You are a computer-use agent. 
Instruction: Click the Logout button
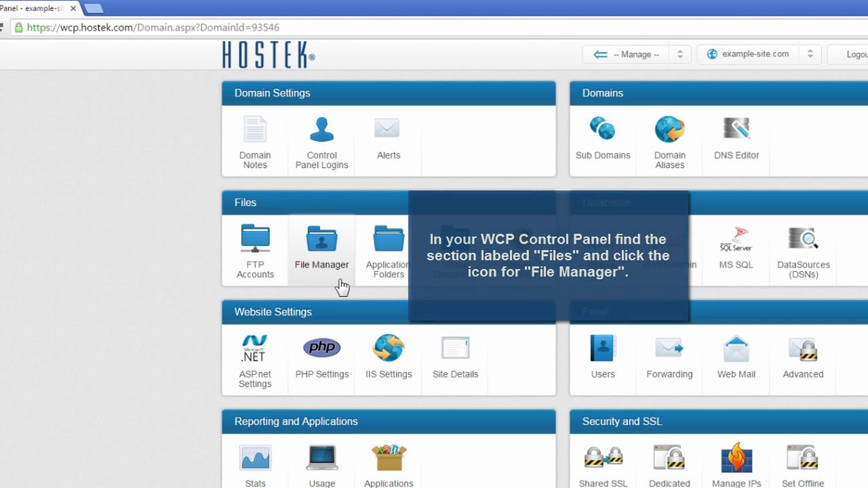(848, 54)
